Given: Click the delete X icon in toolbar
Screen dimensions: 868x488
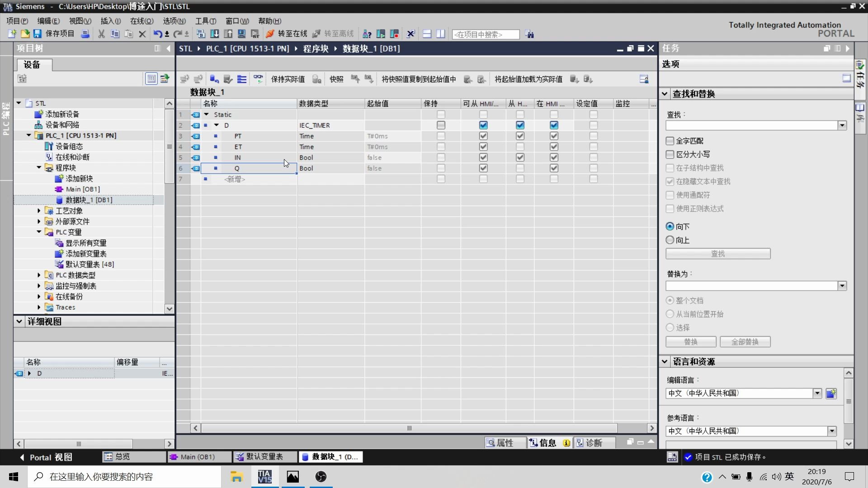Looking at the screenshot, I should [142, 34].
